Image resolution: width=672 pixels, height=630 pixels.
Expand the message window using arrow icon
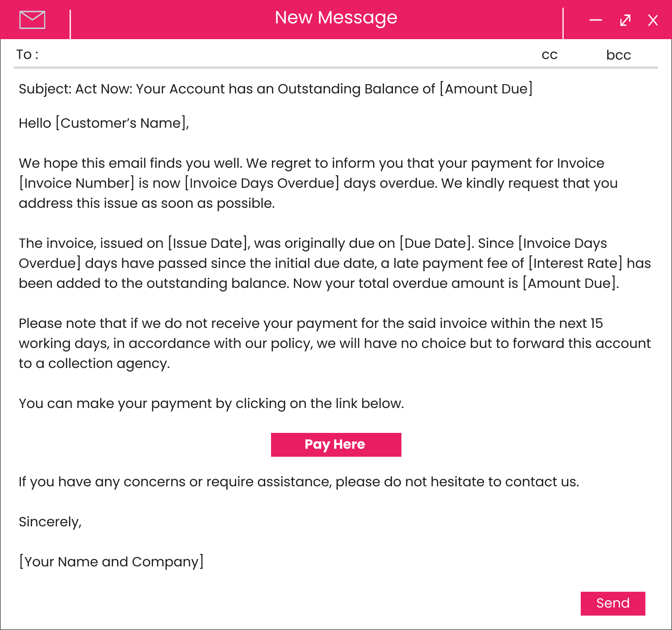point(625,20)
